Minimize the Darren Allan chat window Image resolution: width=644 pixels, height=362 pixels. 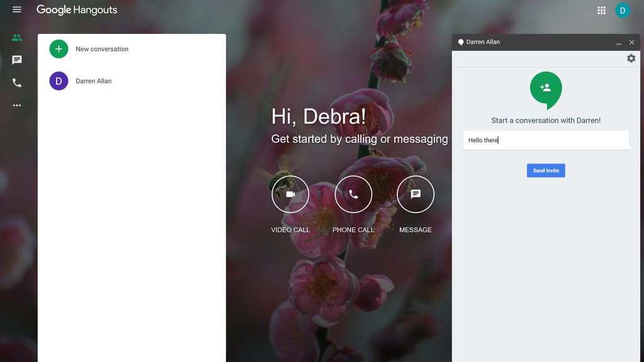[619, 42]
